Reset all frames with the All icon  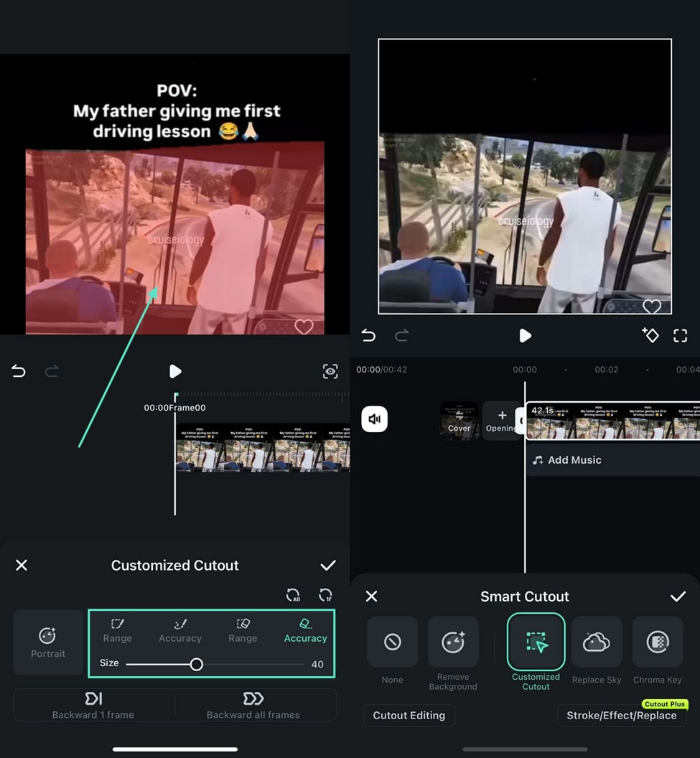294,595
